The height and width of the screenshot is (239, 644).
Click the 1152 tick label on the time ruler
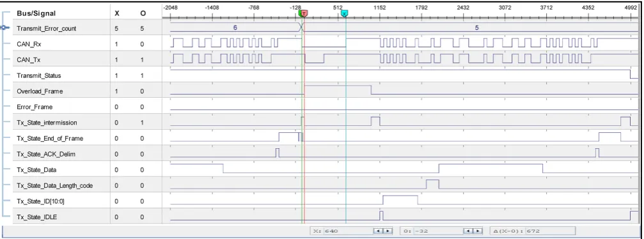pos(379,8)
